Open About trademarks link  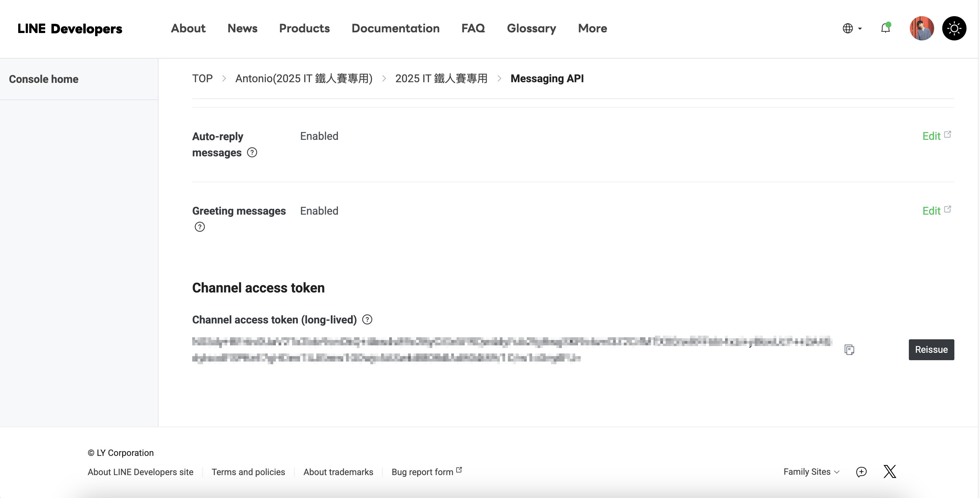coord(338,472)
